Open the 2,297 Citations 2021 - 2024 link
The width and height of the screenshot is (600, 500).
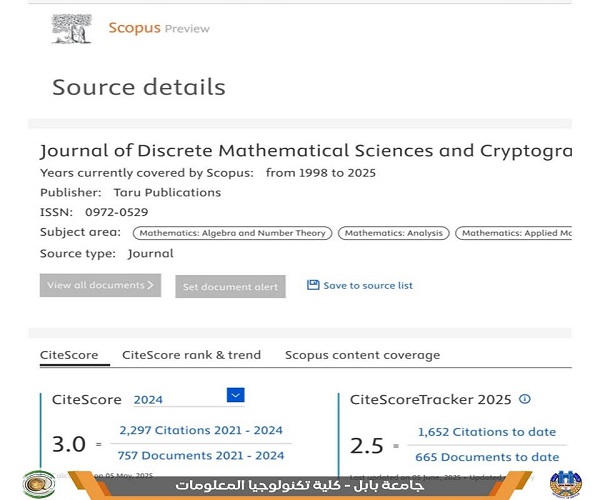tap(201, 430)
